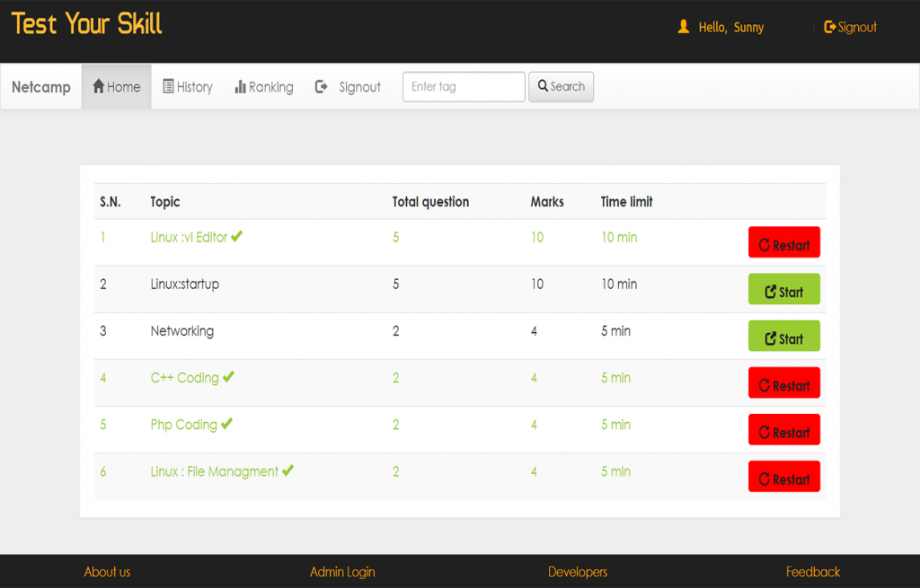Click the magnifier icon on the Search button
The width and height of the screenshot is (920, 588).
click(x=543, y=85)
